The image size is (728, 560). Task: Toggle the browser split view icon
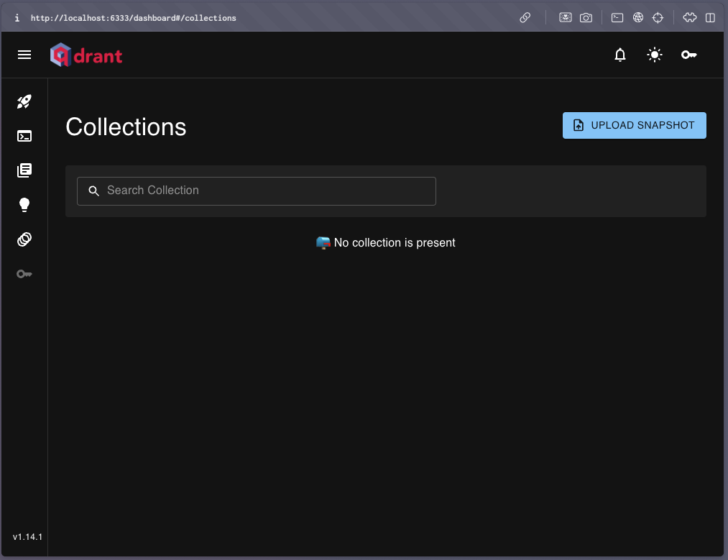pos(710,18)
